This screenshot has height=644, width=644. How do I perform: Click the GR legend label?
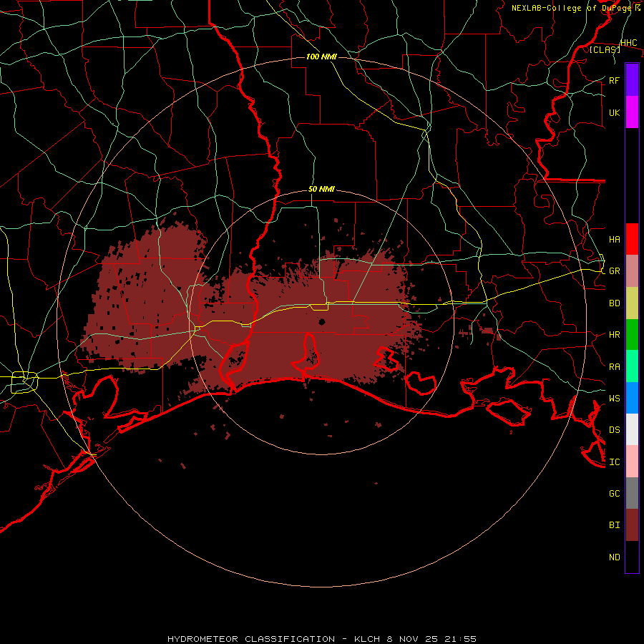(x=615, y=271)
